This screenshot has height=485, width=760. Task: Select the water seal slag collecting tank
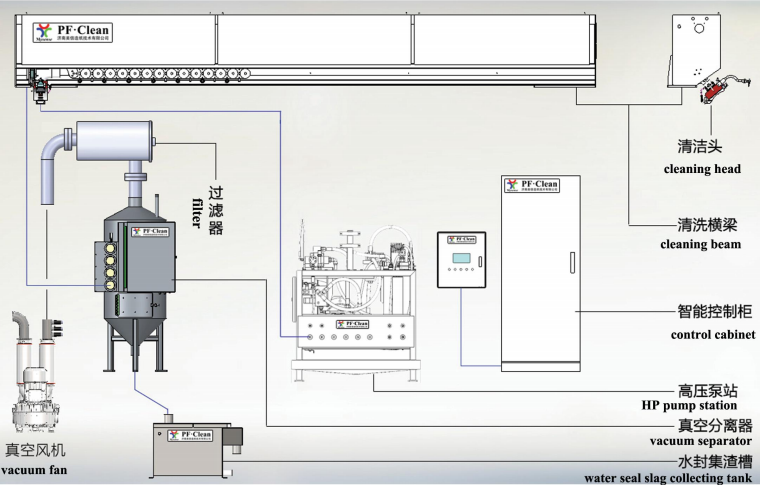coord(195,449)
